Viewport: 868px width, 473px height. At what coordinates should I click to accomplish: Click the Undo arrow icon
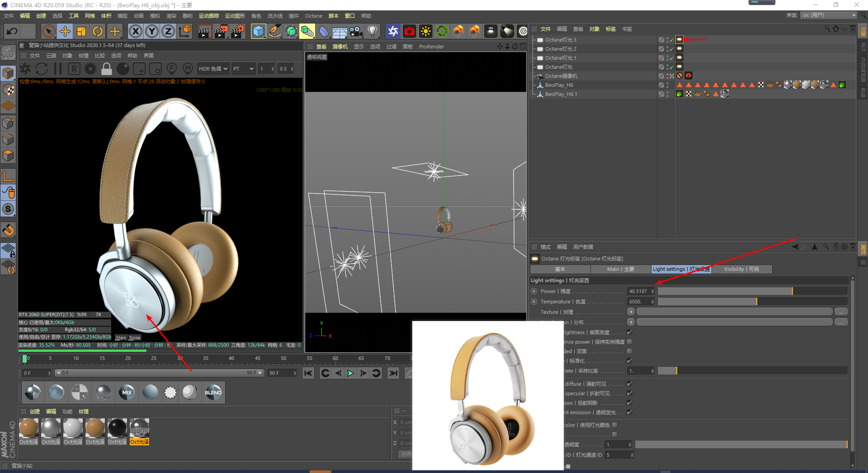click(12, 31)
